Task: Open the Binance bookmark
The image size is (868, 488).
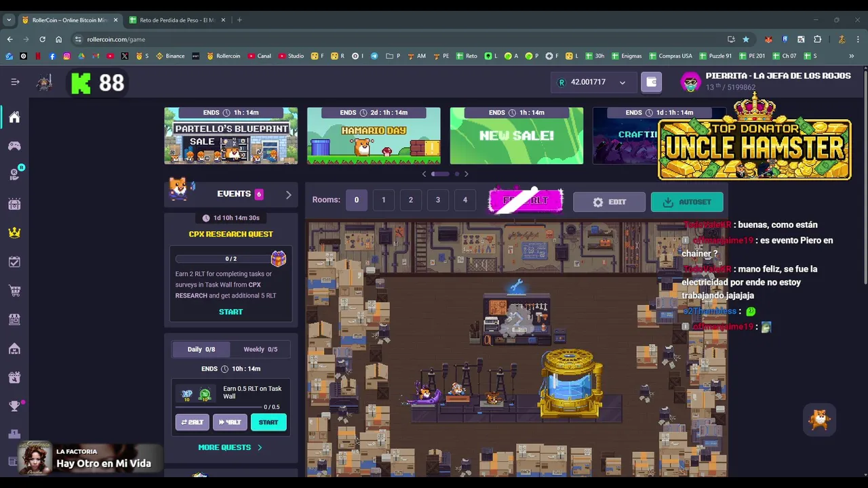Action: 170,56
